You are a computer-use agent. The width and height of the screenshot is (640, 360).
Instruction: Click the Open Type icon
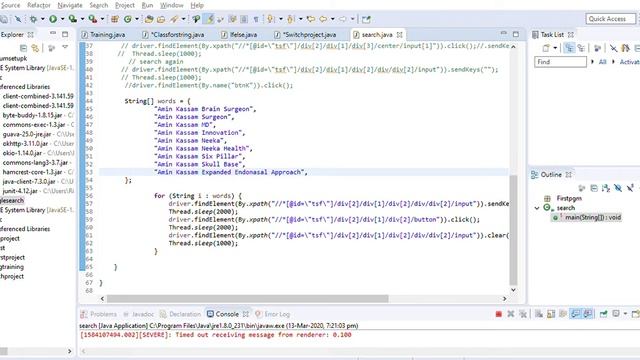149,19
